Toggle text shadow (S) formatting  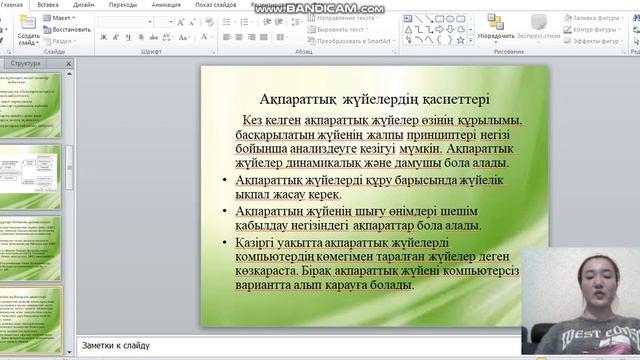click(x=141, y=37)
